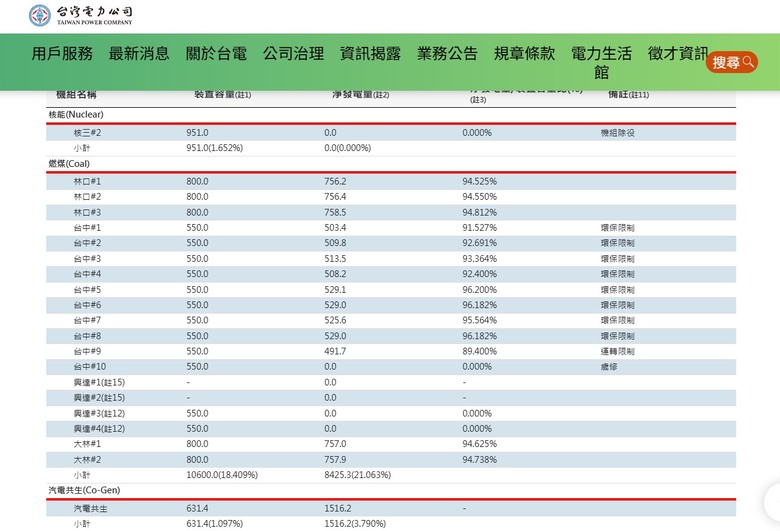
Task: Open the 公司治理 menu
Action: [293, 53]
